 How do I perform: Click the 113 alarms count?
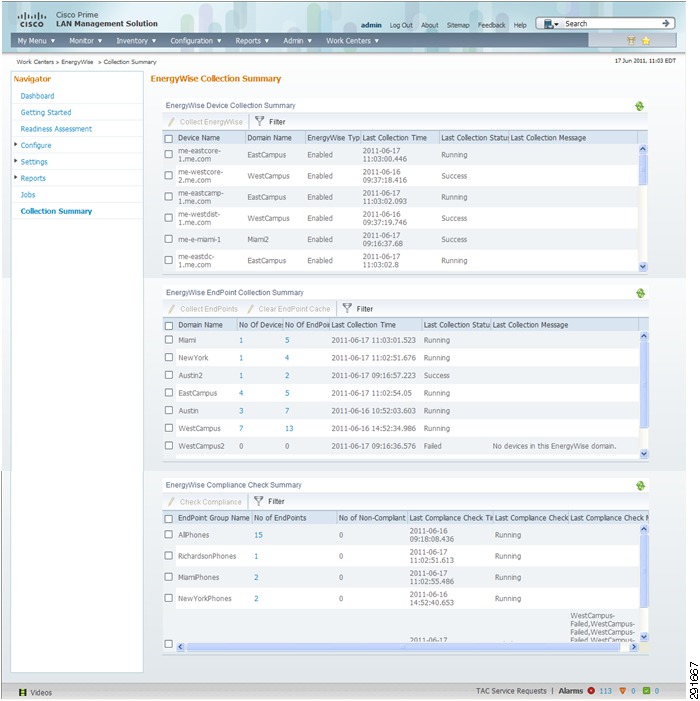click(x=605, y=691)
